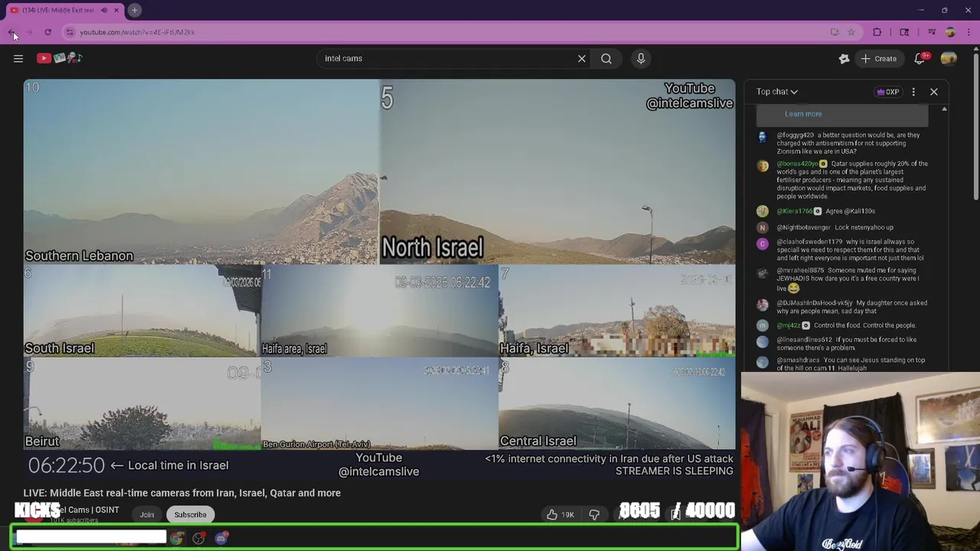Click the youtube.com address bar URL
This screenshot has height=551, width=980.
click(x=137, y=32)
